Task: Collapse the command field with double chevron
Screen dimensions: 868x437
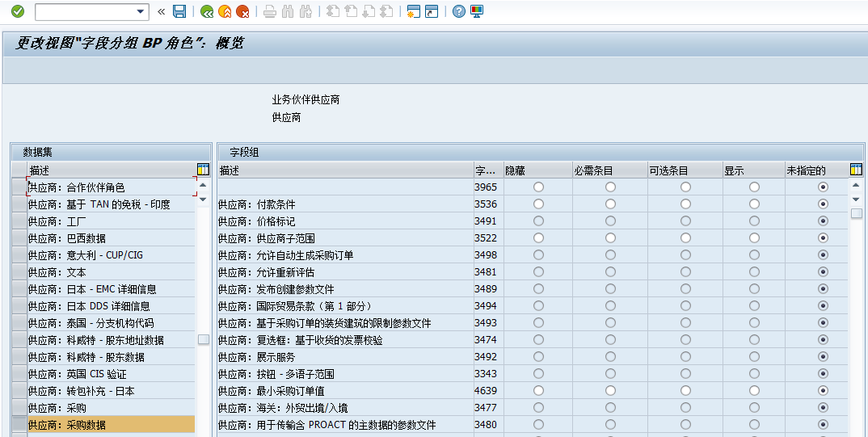Action: (x=162, y=11)
